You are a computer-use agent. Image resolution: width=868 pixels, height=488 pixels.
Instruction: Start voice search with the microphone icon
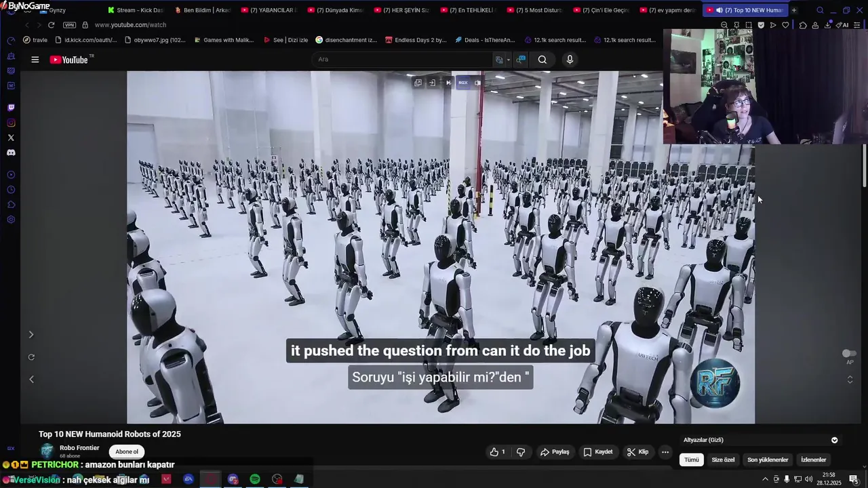coord(570,60)
